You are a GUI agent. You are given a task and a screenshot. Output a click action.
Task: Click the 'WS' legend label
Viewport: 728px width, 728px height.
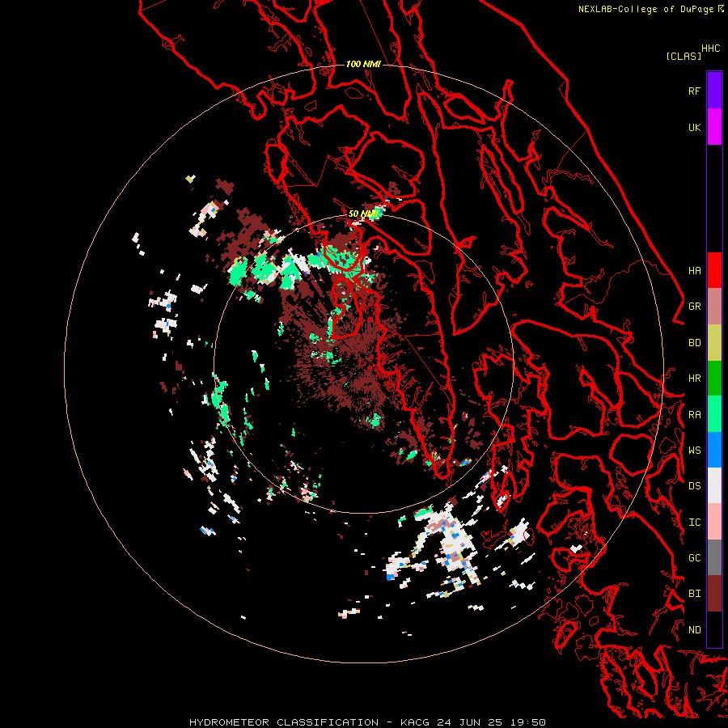pyautogui.click(x=694, y=451)
